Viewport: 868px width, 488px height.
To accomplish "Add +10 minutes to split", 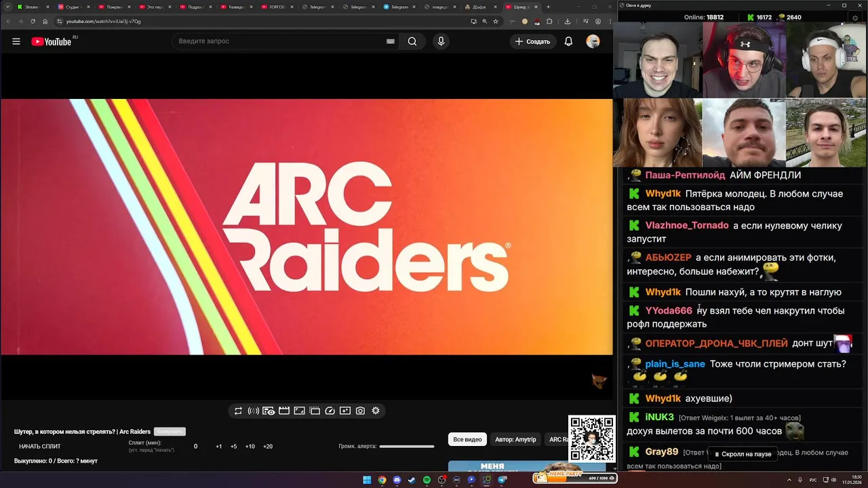I will point(250,447).
